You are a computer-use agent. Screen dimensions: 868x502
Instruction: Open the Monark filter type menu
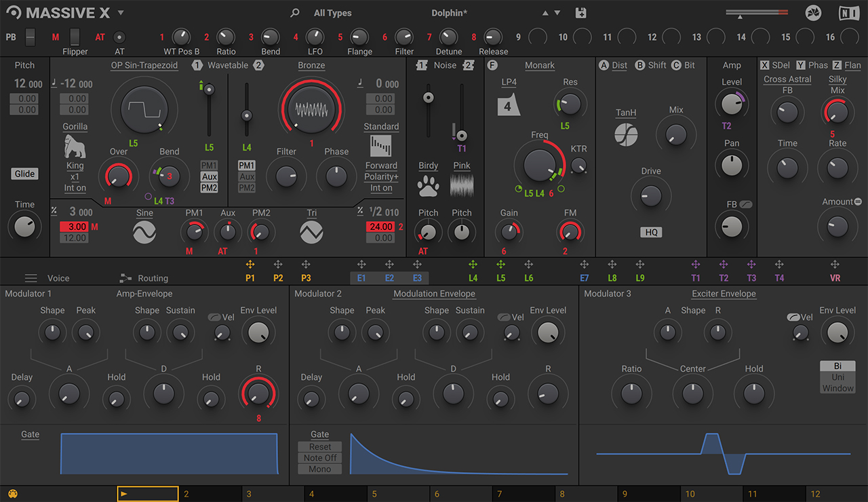pos(540,65)
